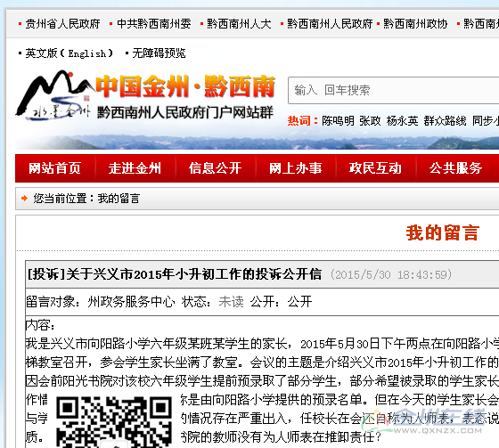This screenshot has width=499, height=448.
Task: Open the [投诉]关于兴义市2015年小升初工作的投诉公开信 title
Action: pos(175,274)
